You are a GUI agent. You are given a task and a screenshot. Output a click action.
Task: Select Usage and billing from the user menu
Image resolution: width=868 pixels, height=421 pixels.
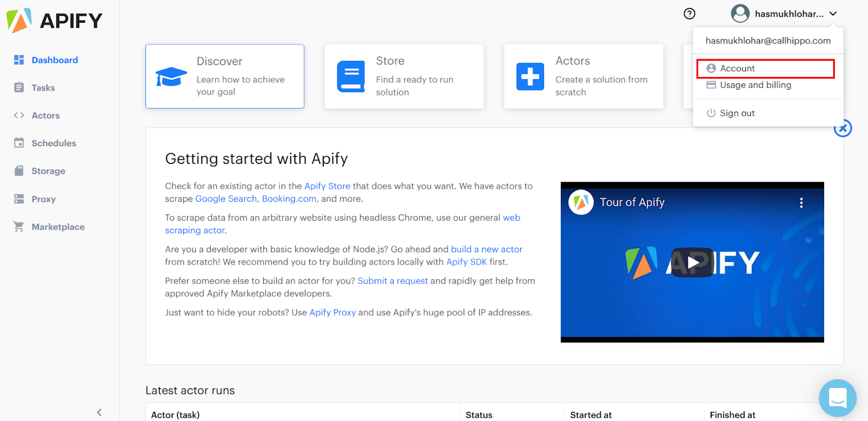click(x=756, y=85)
